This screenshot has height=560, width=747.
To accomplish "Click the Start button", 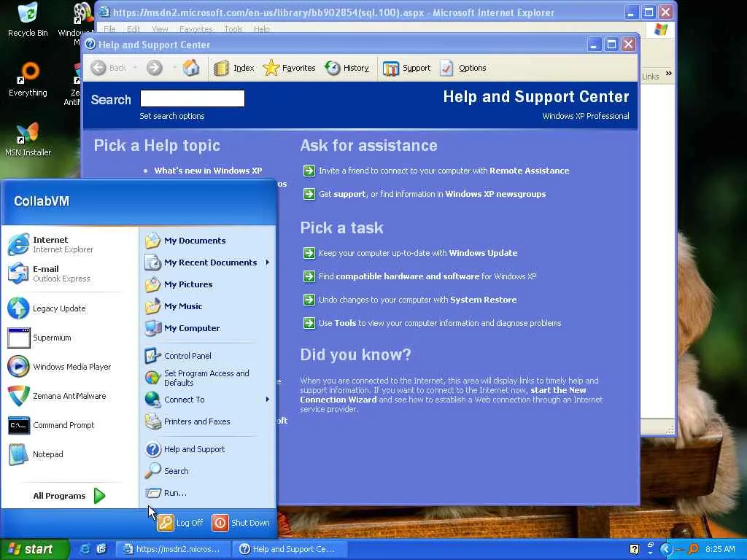I will click(34, 549).
